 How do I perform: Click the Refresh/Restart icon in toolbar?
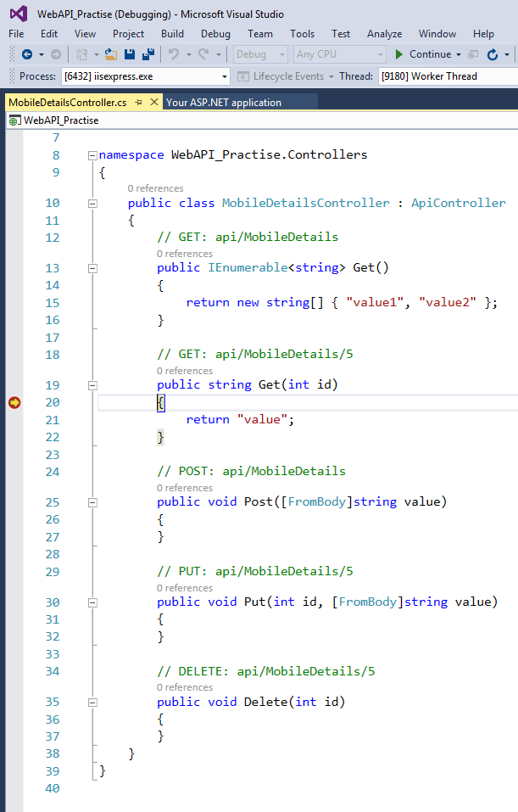[x=493, y=54]
